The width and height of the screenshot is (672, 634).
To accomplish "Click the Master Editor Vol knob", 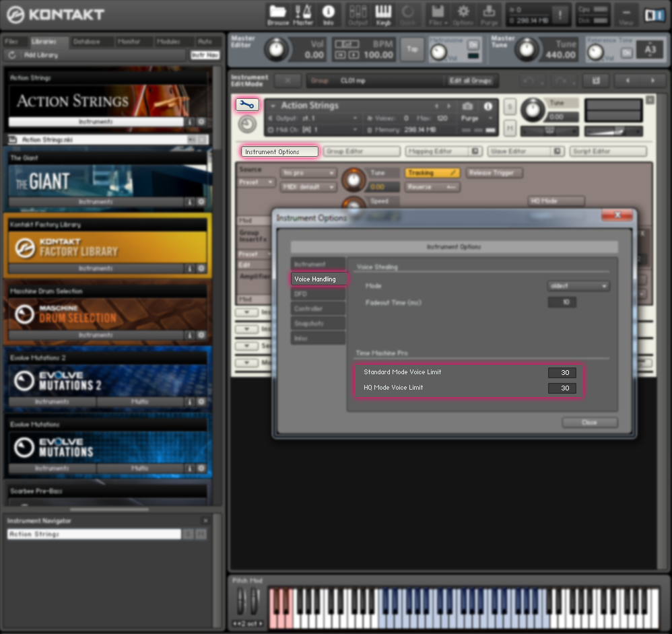I will pyautogui.click(x=275, y=49).
